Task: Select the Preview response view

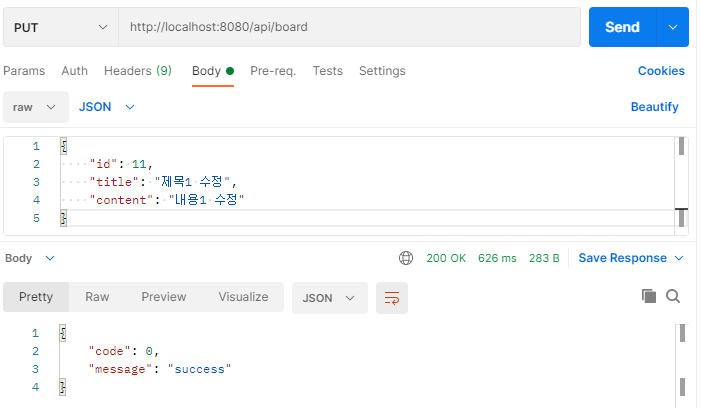Action: tap(164, 297)
